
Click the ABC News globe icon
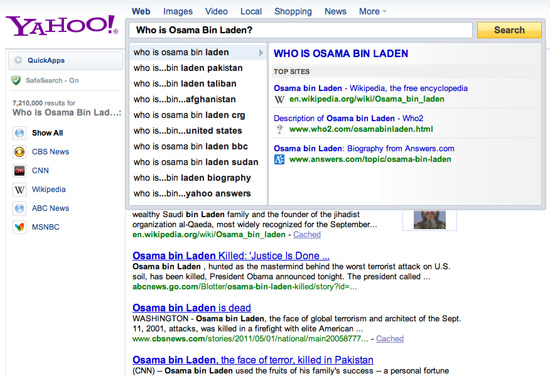pyautogui.click(x=20, y=208)
